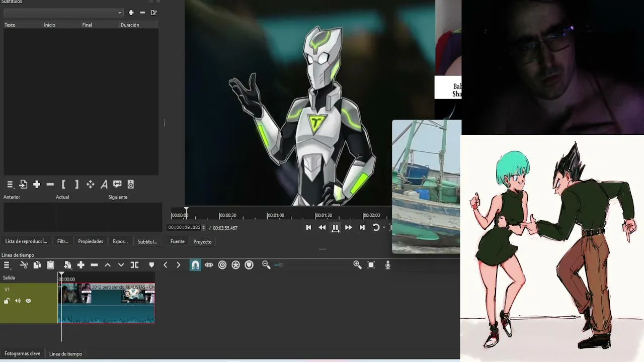This screenshot has height=362, width=644.
Task: Switch player to Fuente tab
Action: pos(178,241)
